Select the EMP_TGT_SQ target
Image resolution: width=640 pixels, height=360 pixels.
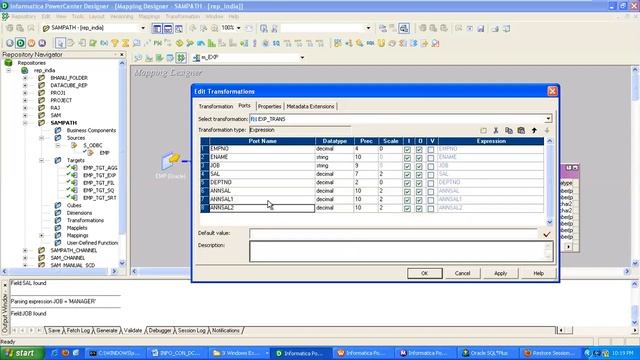coord(98,190)
